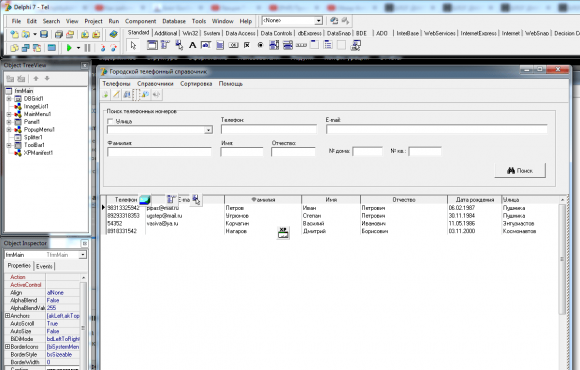The image size is (580, 370).
Task: Open the Component menu
Action: point(141,21)
